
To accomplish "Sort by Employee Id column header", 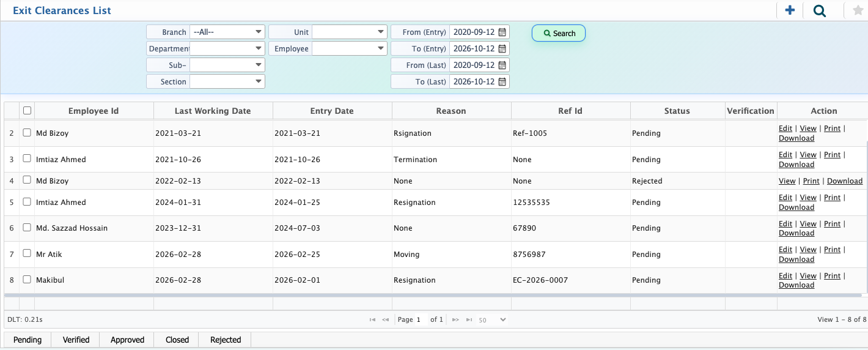I will (94, 111).
